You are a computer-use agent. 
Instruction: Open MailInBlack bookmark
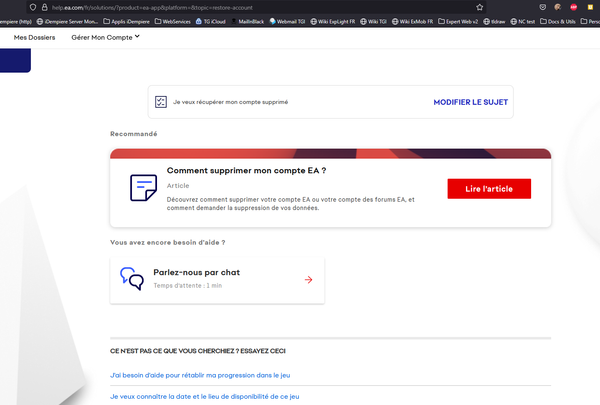[x=248, y=21]
